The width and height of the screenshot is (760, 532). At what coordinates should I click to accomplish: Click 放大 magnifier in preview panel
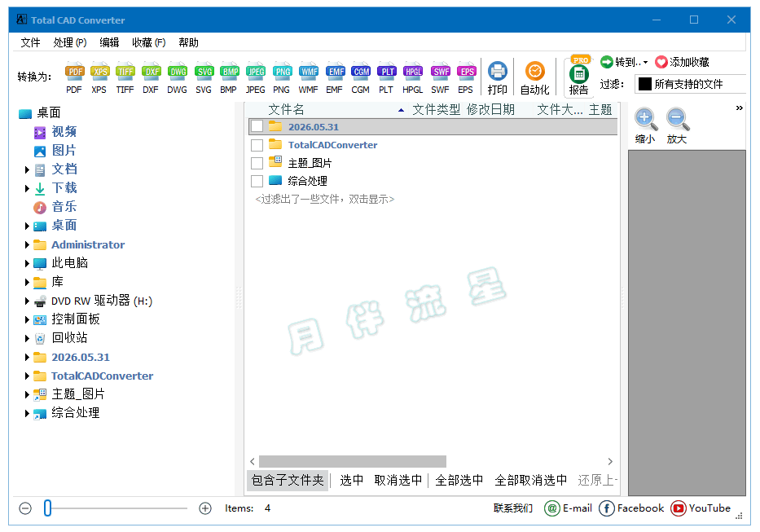click(x=677, y=125)
